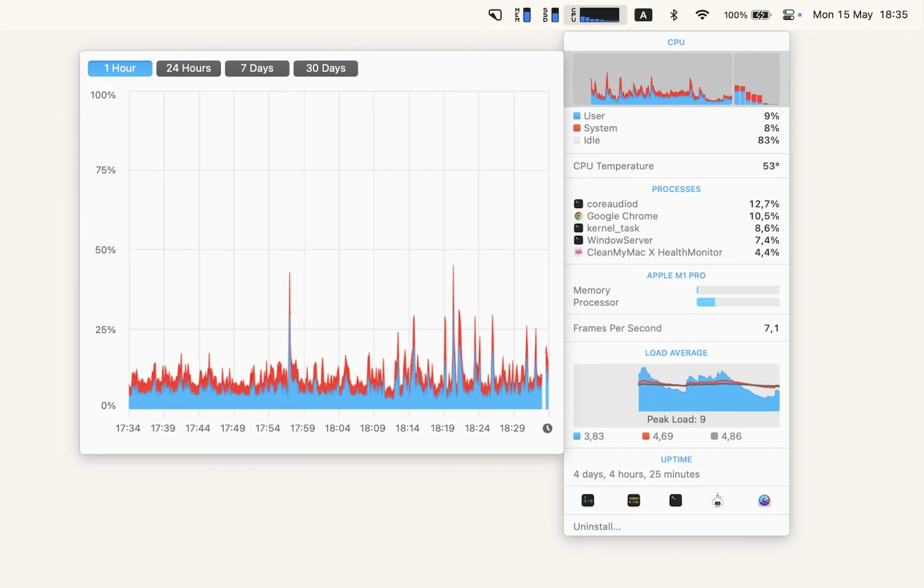The width and height of the screenshot is (924, 588).
Task: Open Control Center from menu bar
Action: [789, 15]
